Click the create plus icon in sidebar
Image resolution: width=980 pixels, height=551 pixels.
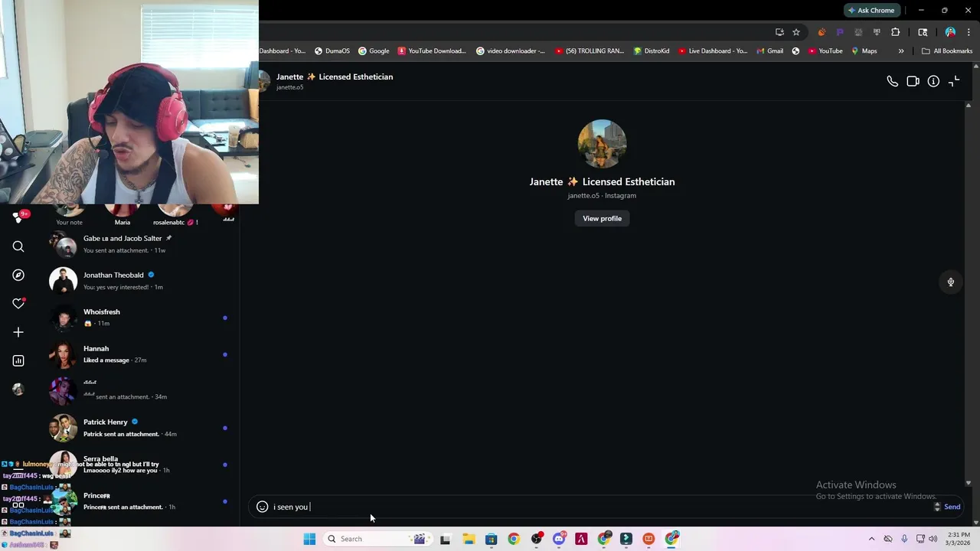click(18, 332)
